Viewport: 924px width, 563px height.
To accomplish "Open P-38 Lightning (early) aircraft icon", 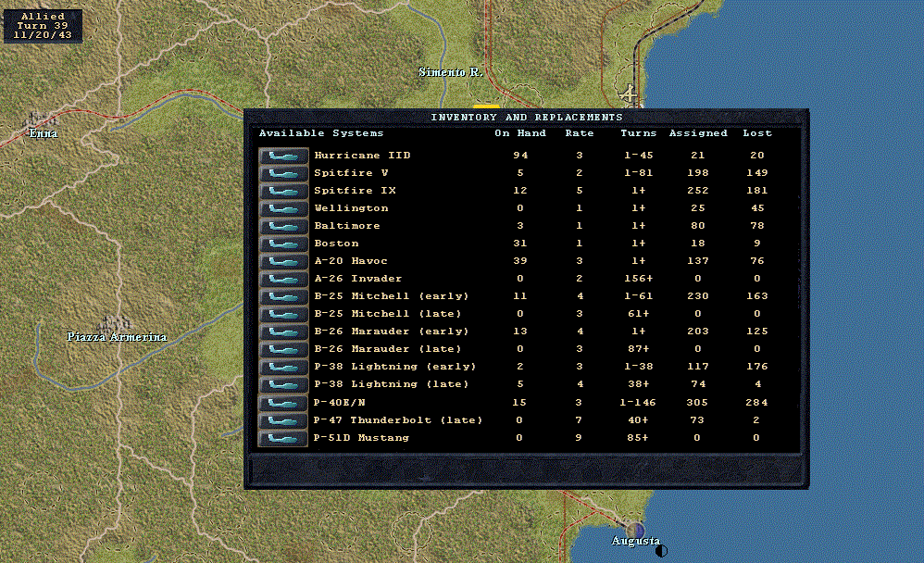I will tap(283, 368).
